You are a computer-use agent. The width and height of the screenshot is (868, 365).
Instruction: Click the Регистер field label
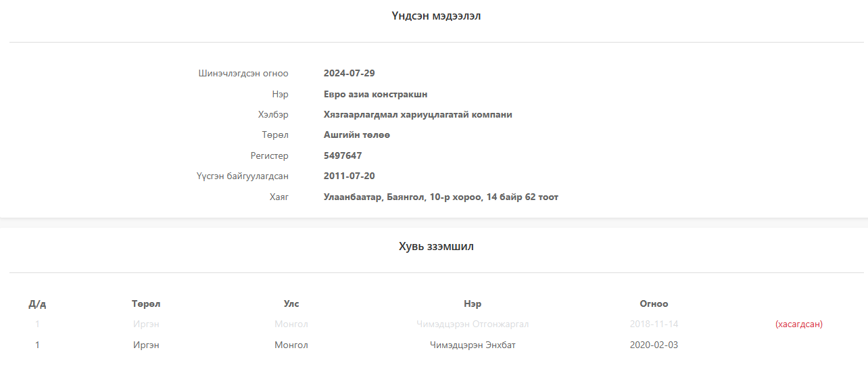coord(269,156)
